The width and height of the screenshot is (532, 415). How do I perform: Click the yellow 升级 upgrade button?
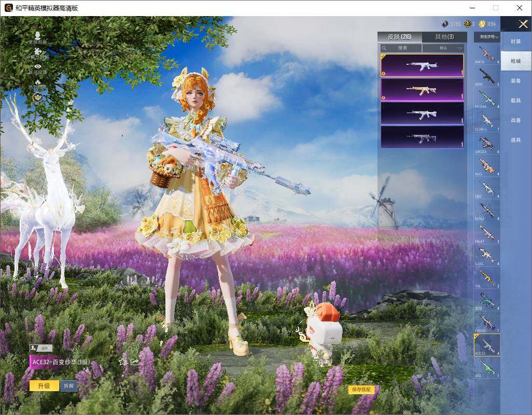click(x=44, y=386)
